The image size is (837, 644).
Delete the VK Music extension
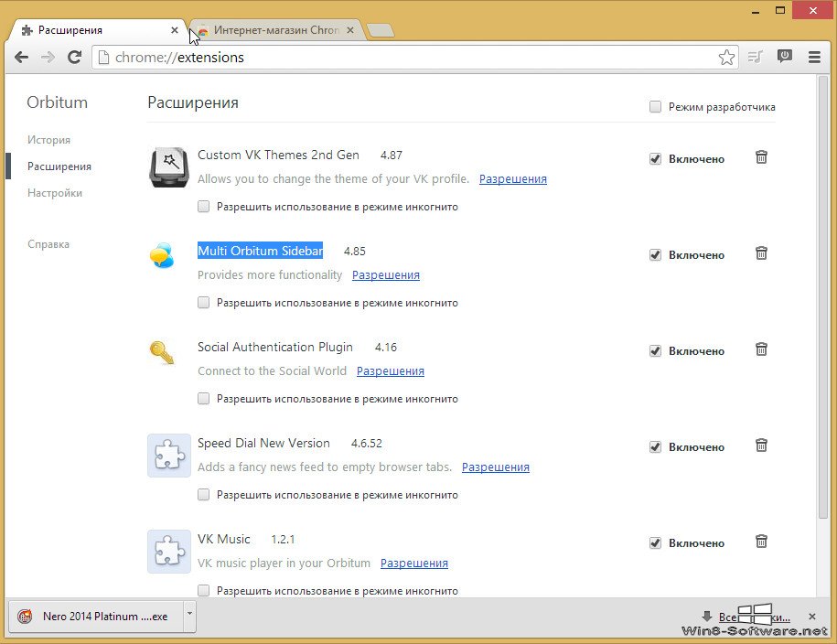[x=761, y=542]
